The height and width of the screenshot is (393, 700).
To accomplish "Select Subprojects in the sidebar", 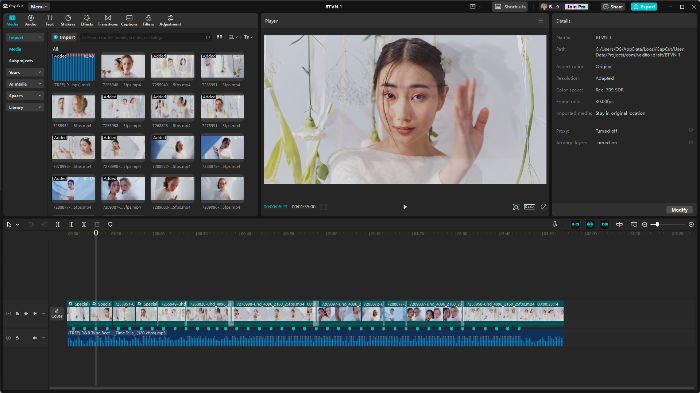I will click(21, 61).
